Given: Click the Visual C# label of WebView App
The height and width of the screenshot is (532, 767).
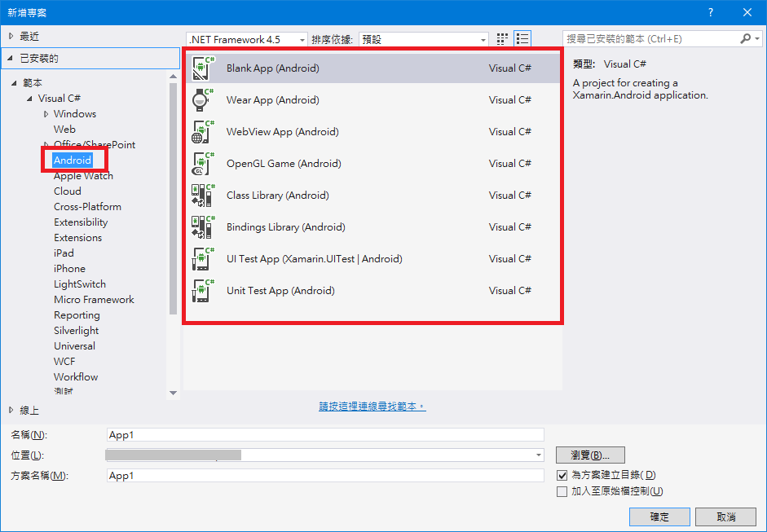Looking at the screenshot, I should pyautogui.click(x=509, y=132).
